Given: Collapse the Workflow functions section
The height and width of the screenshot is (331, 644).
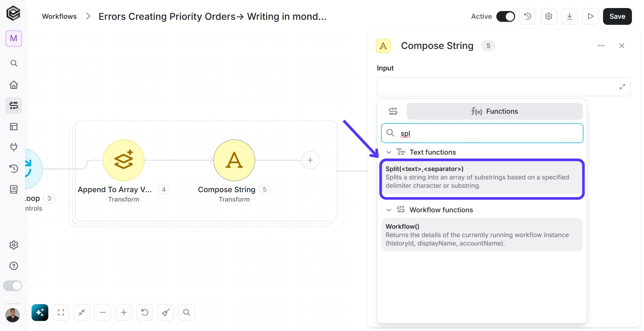Looking at the screenshot, I should point(389,210).
